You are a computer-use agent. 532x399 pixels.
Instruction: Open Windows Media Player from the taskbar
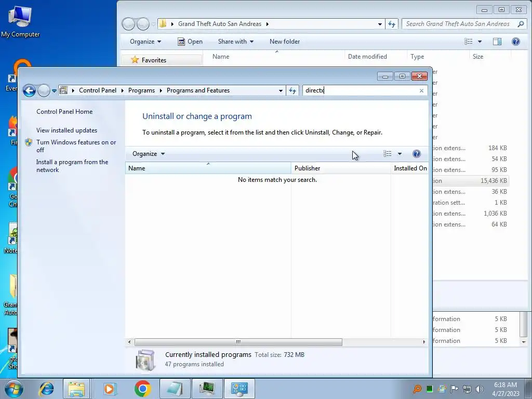(x=109, y=389)
